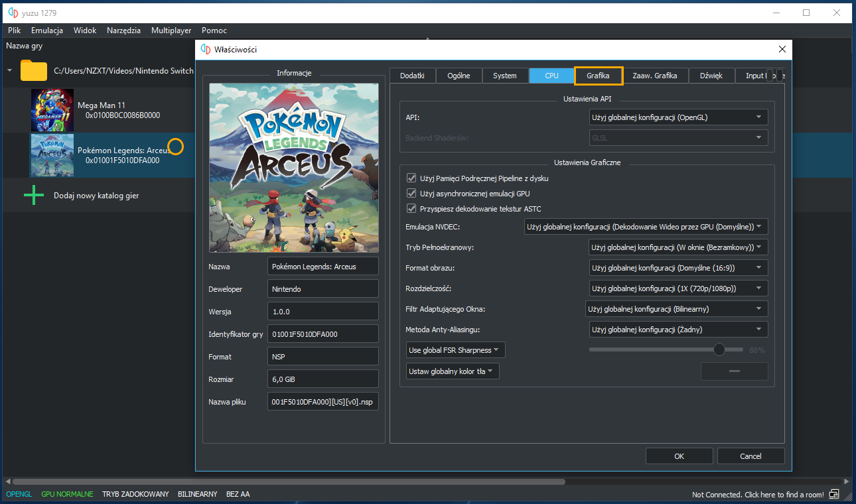
Task: Open the API dropdown
Action: coord(678,117)
